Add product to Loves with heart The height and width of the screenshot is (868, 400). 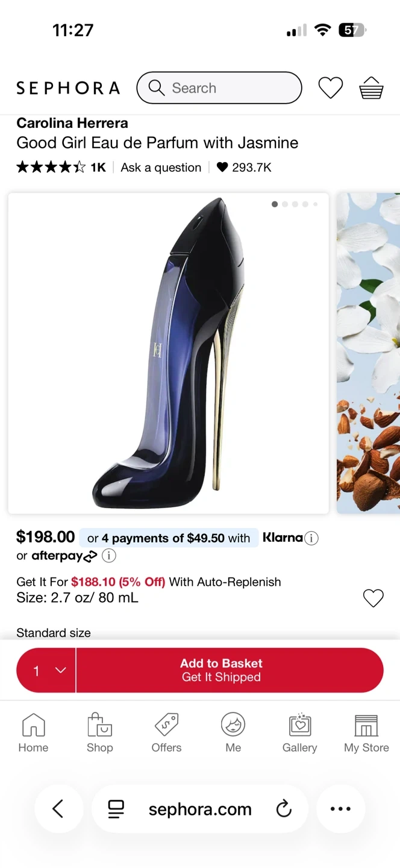(373, 598)
